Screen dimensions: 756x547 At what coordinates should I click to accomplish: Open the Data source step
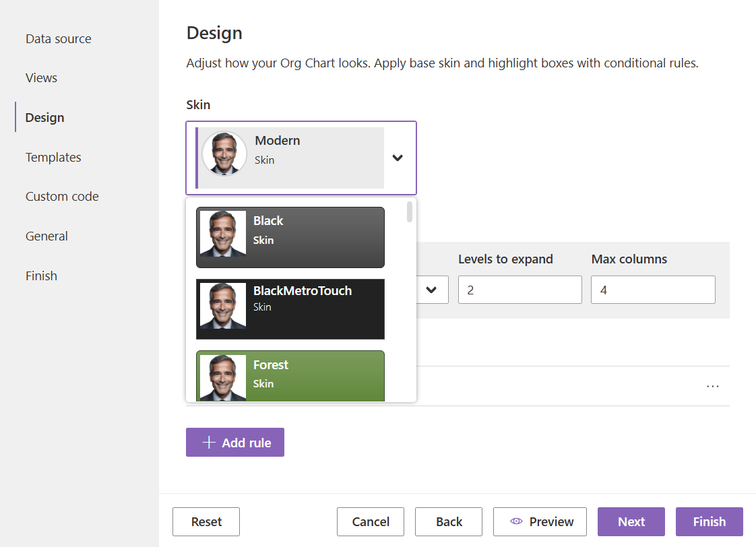(59, 39)
